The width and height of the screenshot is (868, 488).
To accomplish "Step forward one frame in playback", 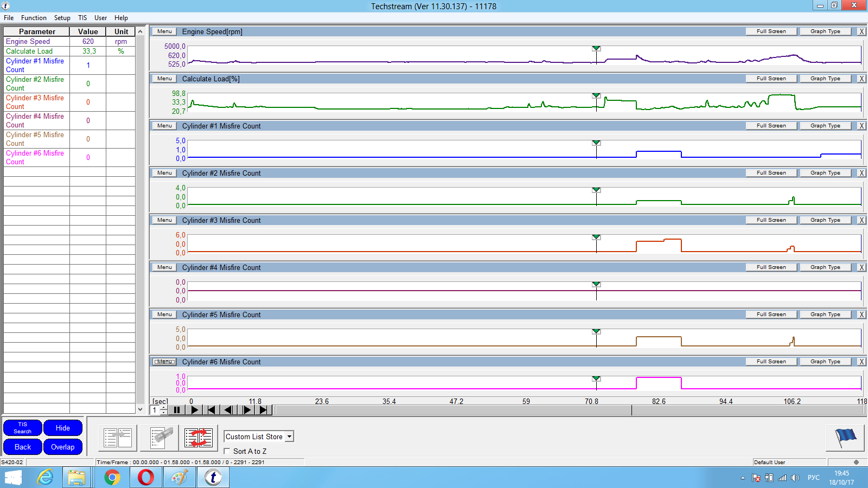I will (247, 410).
